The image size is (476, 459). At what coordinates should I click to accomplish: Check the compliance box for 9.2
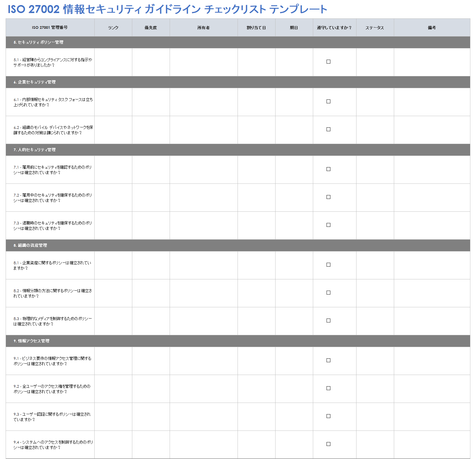328,388
